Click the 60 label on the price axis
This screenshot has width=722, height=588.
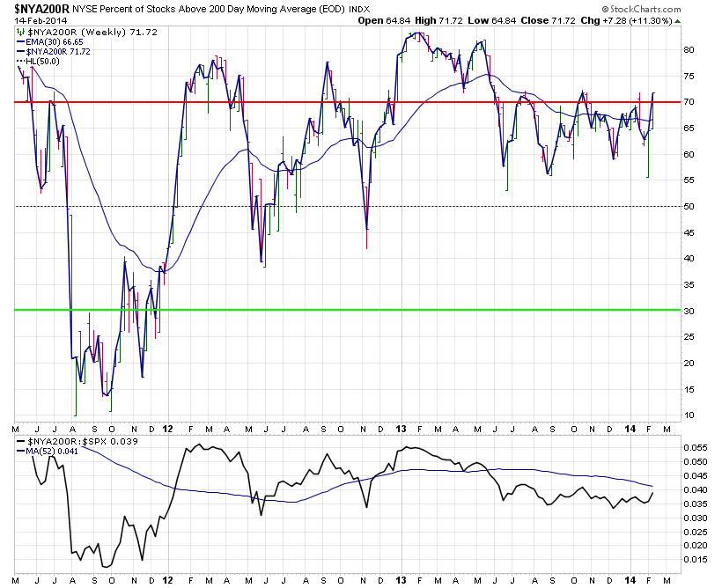click(689, 154)
